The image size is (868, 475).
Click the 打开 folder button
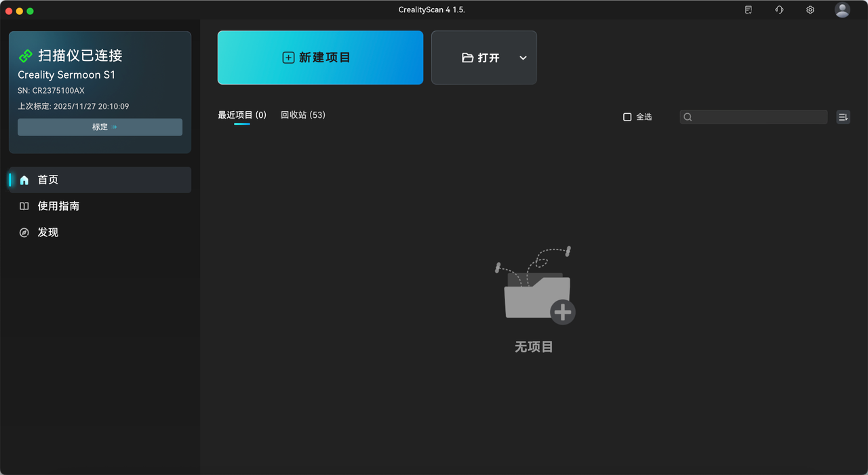(x=480, y=58)
